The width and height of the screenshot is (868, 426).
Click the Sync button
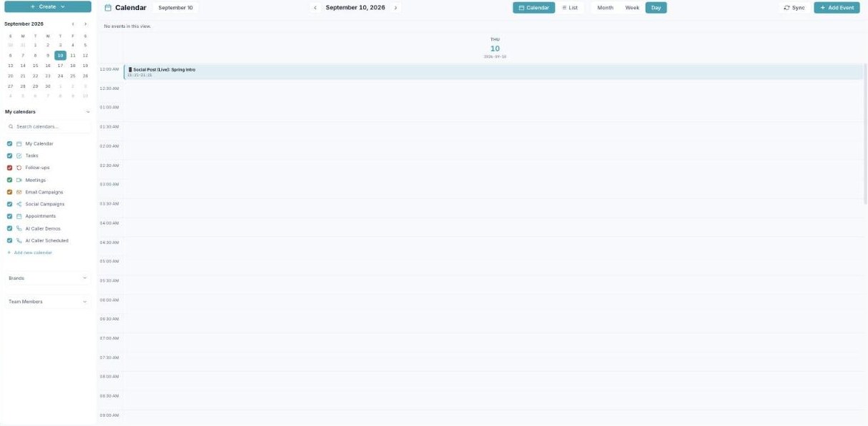(x=794, y=8)
